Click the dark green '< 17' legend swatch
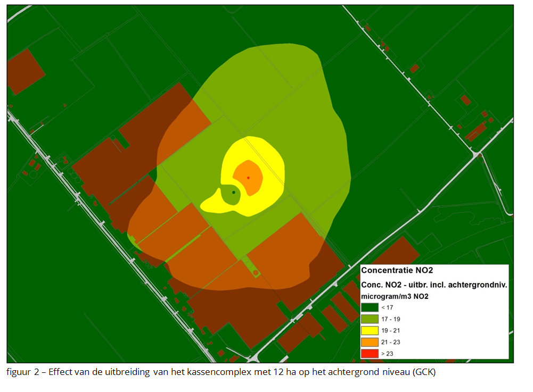Viewport: 533px width, 392px height. click(370, 307)
